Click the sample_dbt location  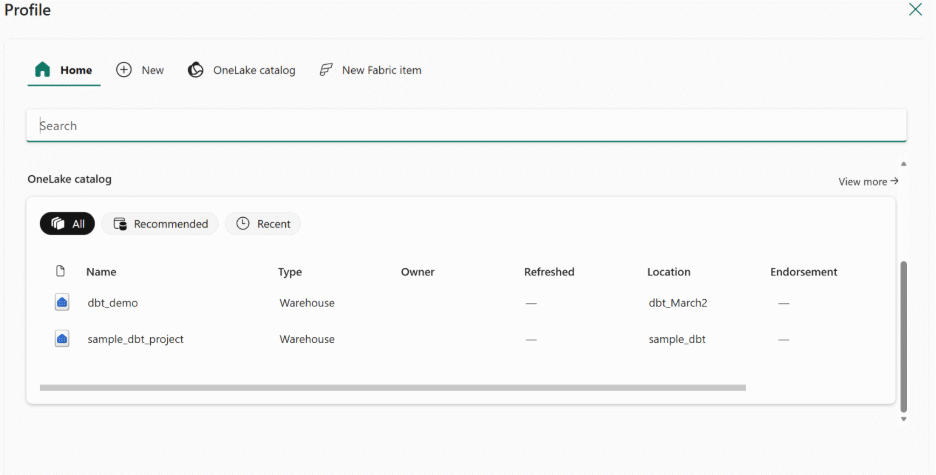677,340
